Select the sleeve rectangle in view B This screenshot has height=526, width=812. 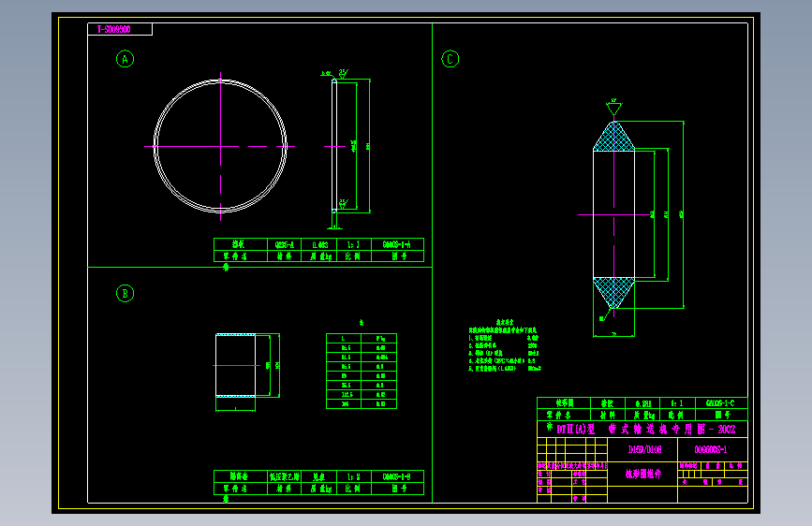click(236, 366)
